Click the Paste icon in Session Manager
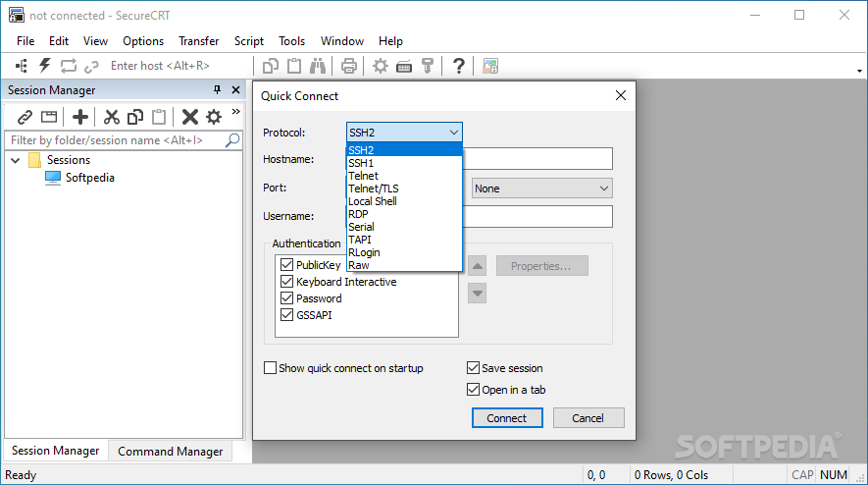Screen dimensions: 868x485 tap(159, 117)
